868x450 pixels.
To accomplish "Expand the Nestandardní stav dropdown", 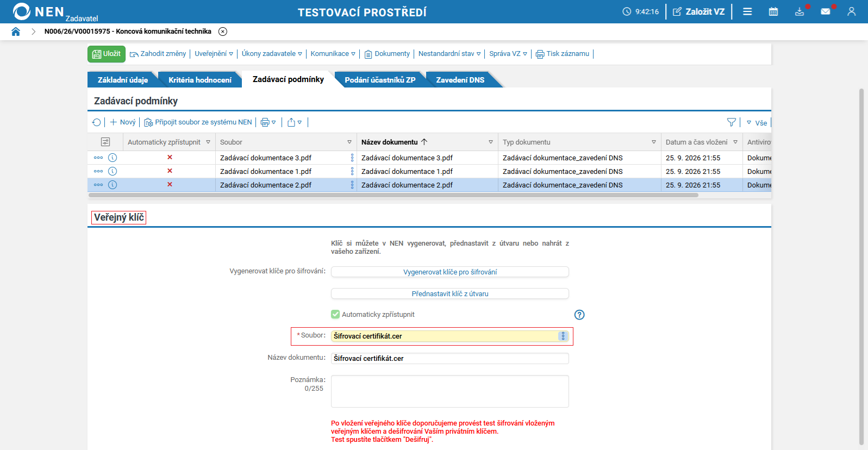I will (449, 54).
